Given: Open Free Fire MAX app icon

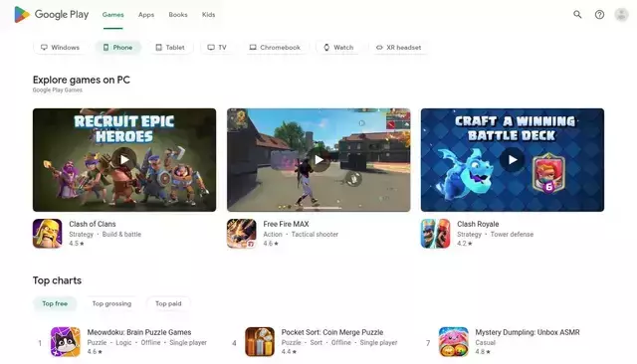Looking at the screenshot, I should (x=241, y=234).
